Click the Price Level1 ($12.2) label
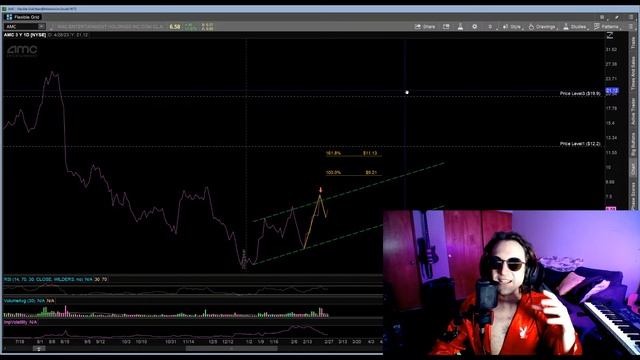 click(x=580, y=144)
